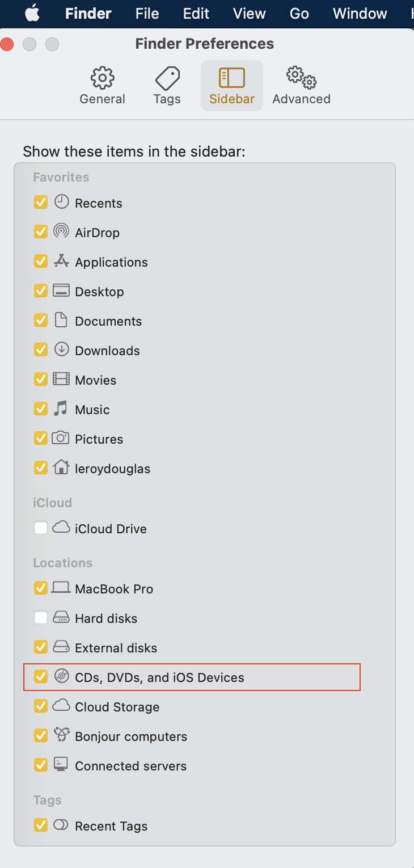Uncheck the Recents checkbox
This screenshot has width=414, height=868.
tap(41, 203)
